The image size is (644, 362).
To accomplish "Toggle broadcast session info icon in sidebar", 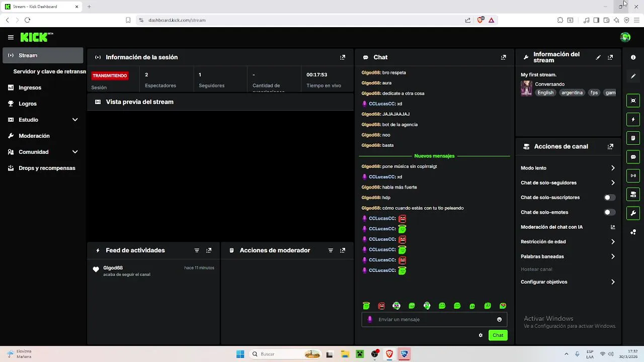I will pos(633,175).
